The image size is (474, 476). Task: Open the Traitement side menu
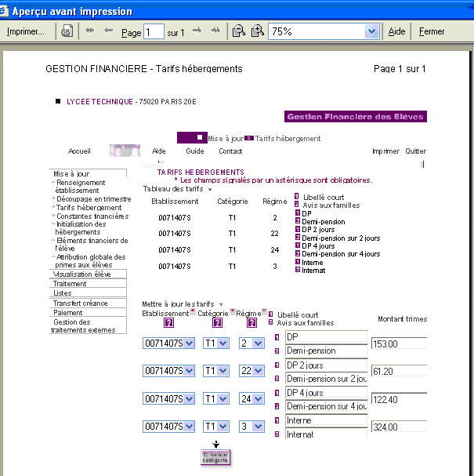click(88, 284)
